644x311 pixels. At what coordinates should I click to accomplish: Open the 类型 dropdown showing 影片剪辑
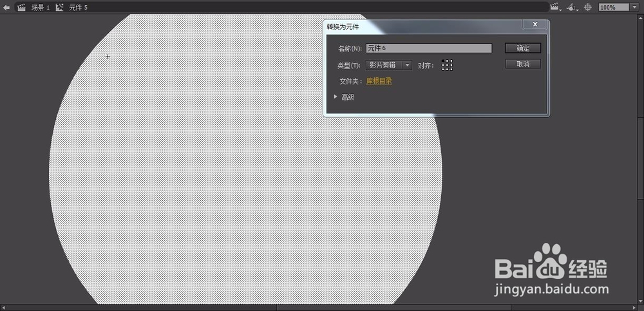pyautogui.click(x=388, y=65)
